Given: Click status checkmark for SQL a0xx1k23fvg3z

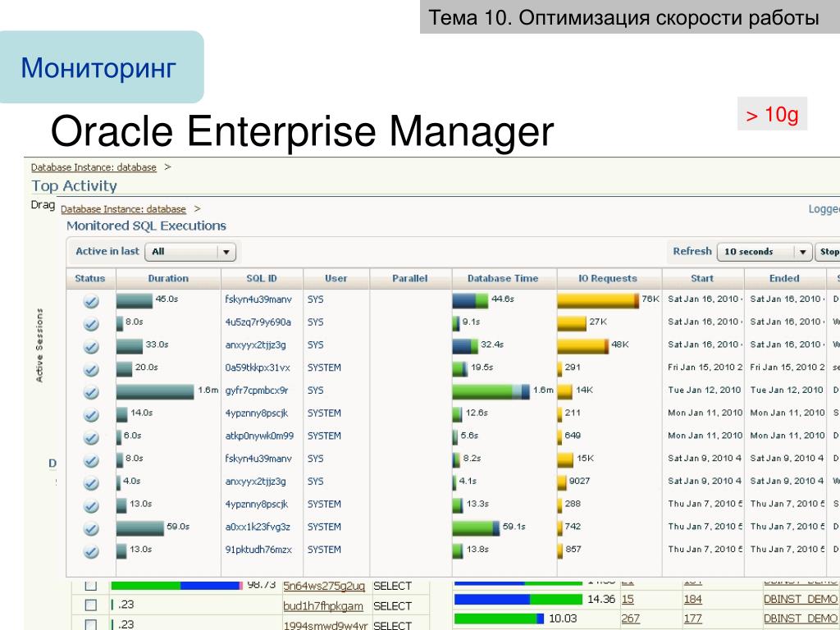Looking at the screenshot, I should [91, 529].
